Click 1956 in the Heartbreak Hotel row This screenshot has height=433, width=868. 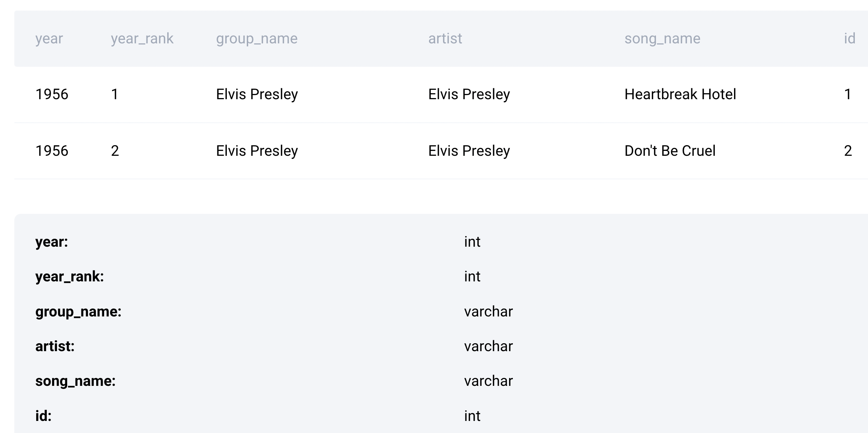(x=52, y=94)
